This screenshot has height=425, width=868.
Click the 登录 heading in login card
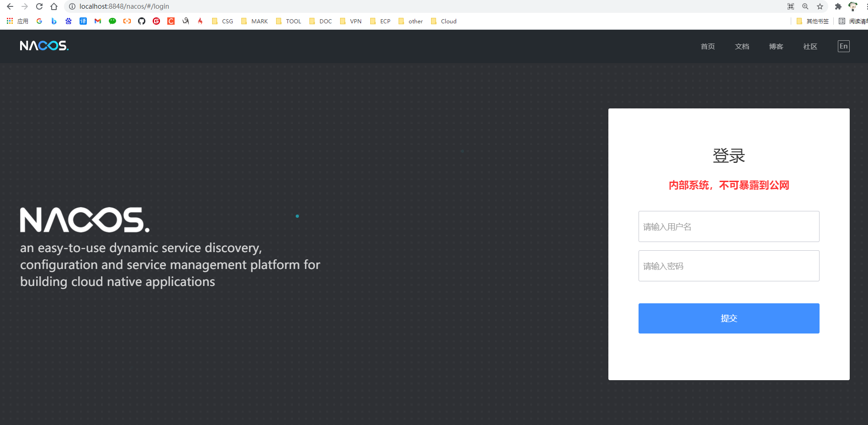(729, 156)
